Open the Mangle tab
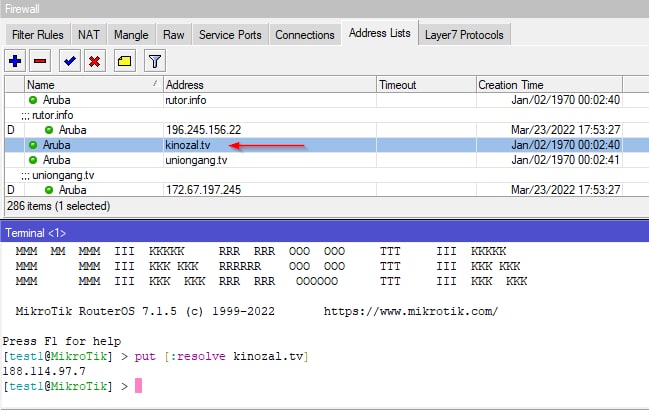This screenshot has height=410, width=649. click(x=131, y=35)
